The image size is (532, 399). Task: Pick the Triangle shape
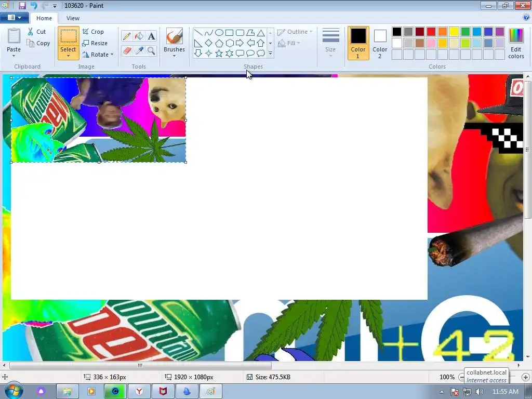coord(261,33)
